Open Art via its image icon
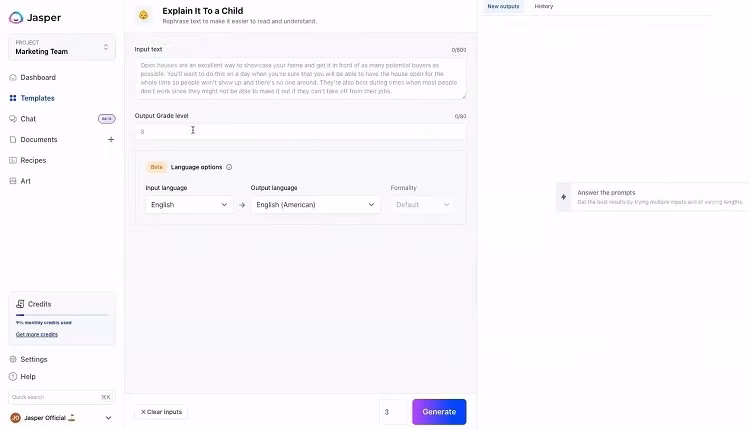The width and height of the screenshot is (750, 430). pyautogui.click(x=12, y=181)
